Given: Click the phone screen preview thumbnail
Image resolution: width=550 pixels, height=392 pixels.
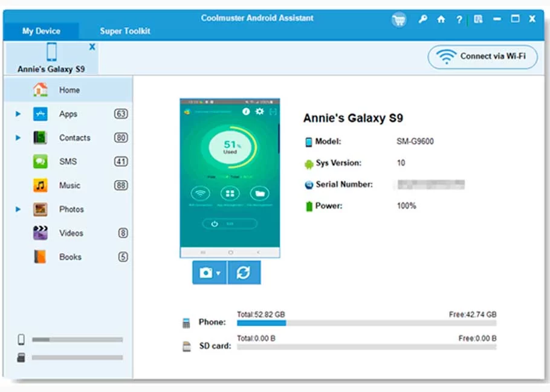Looking at the screenshot, I should [x=230, y=178].
